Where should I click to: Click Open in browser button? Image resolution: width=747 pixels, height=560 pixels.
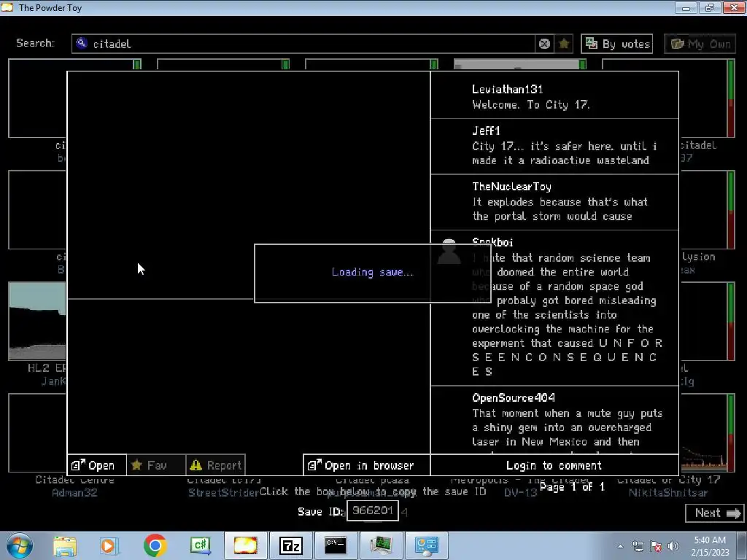click(x=366, y=464)
